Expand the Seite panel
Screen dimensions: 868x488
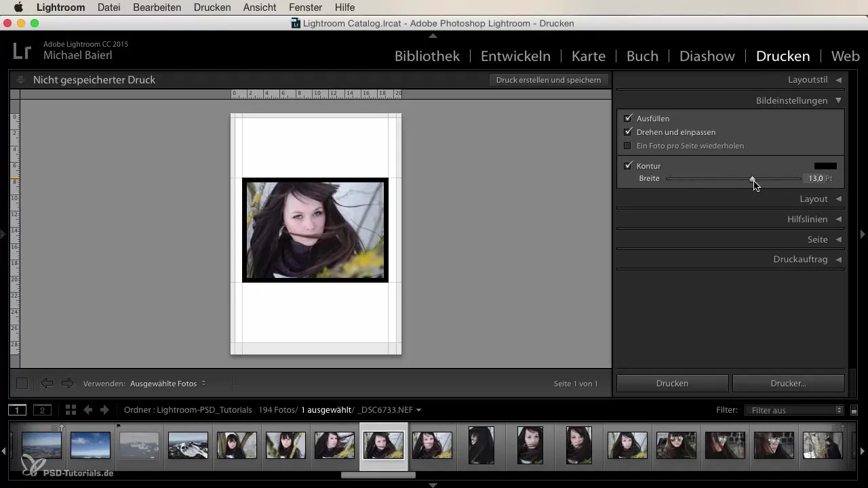coord(839,239)
